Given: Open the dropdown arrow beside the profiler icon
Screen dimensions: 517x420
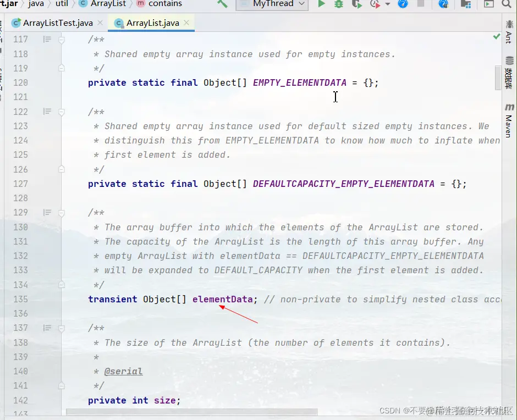Looking at the screenshot, I should (388, 4).
